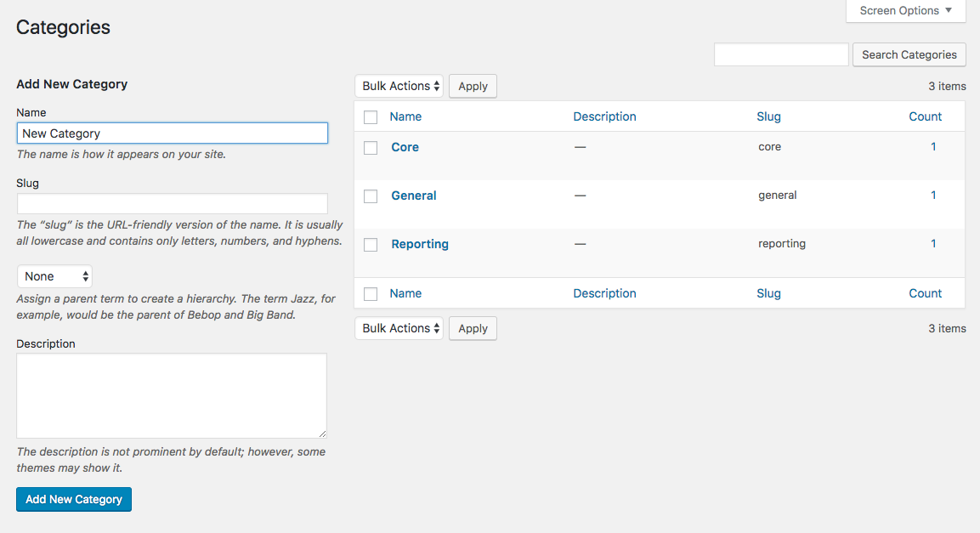Open the top Bulk Actions dropdown

399,86
